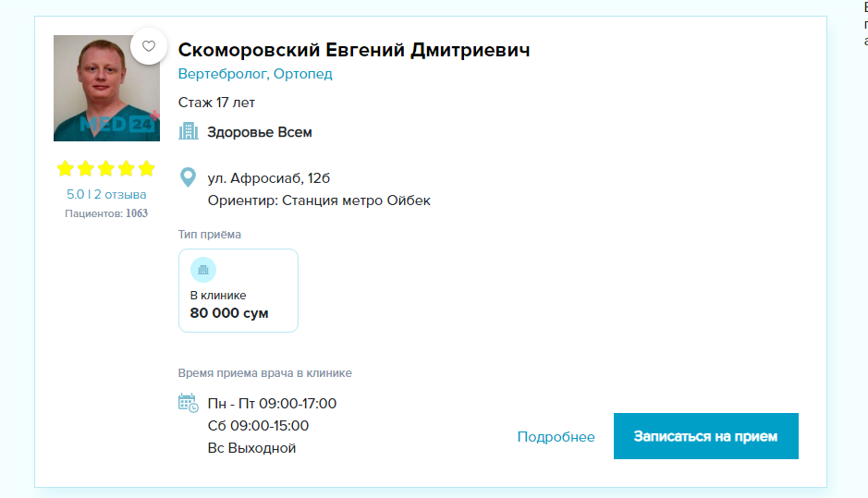Image resolution: width=868 pixels, height=498 pixels.
Task: Open the 5.0 | 2 отзыва reviews link
Action: click(106, 194)
